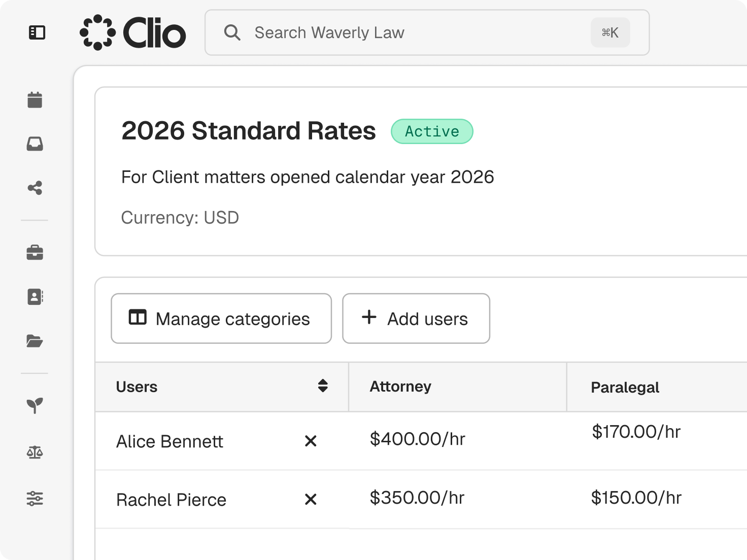
Task: Click the rate card description text
Action: pos(308,177)
